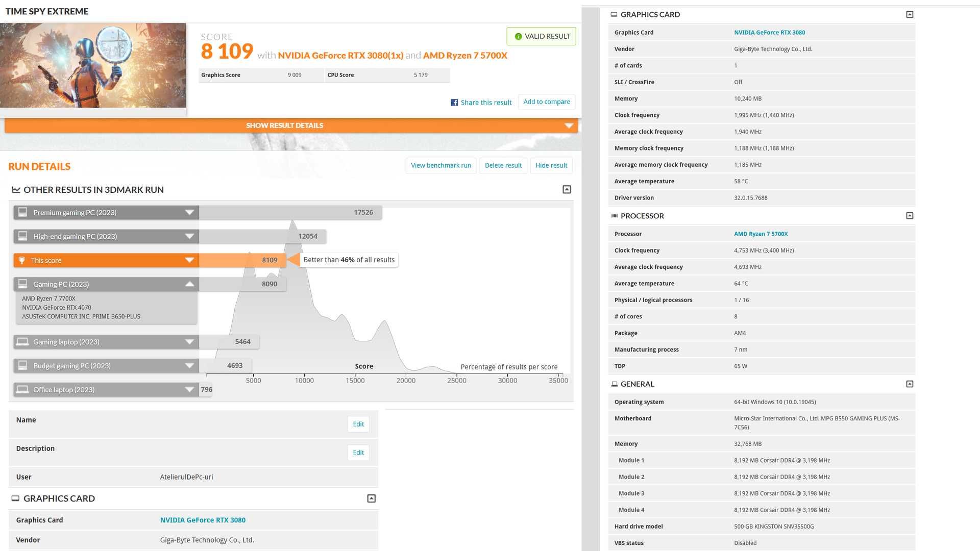Click the 8090 Gaming PC bar
The image size is (980, 551).
242,284
